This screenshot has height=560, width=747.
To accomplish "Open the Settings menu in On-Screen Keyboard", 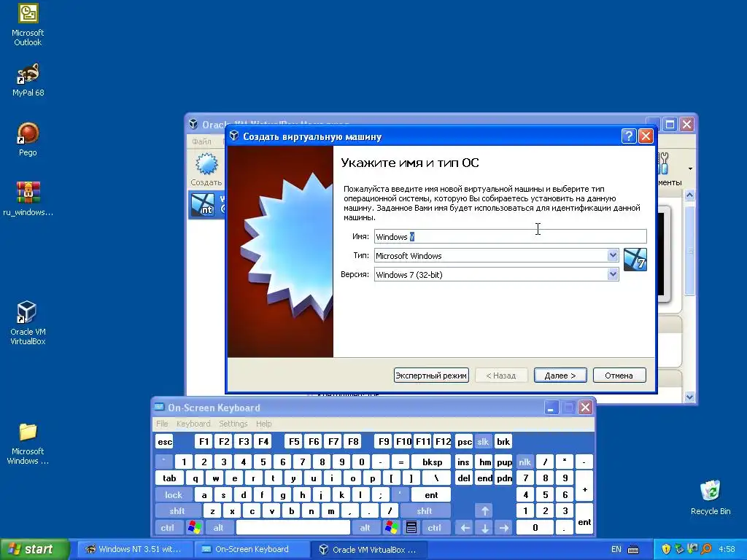I will 233,424.
